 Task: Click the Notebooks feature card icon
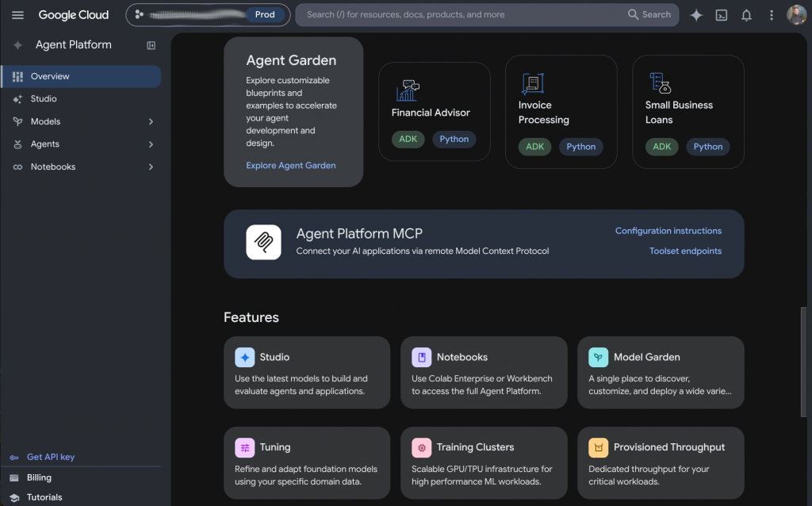[x=422, y=358]
